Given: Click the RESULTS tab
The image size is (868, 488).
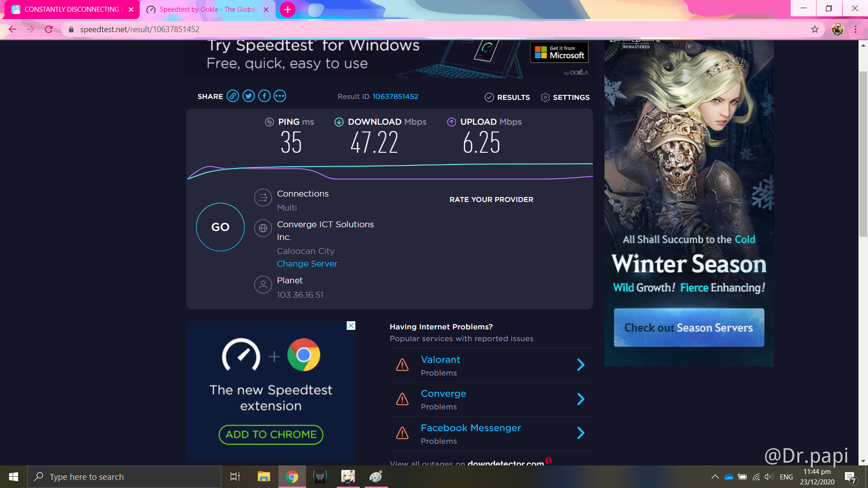Looking at the screenshot, I should click(x=507, y=97).
